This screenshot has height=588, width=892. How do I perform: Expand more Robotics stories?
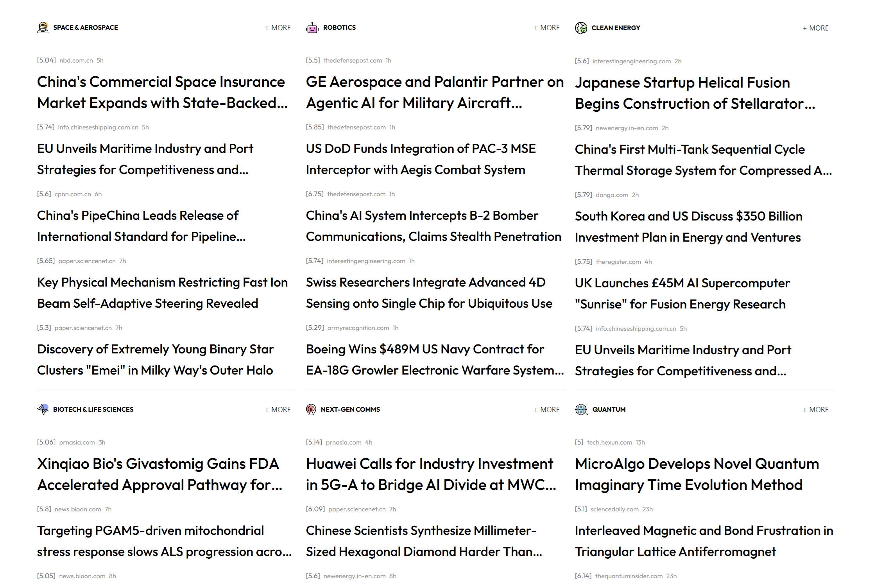pyautogui.click(x=547, y=28)
